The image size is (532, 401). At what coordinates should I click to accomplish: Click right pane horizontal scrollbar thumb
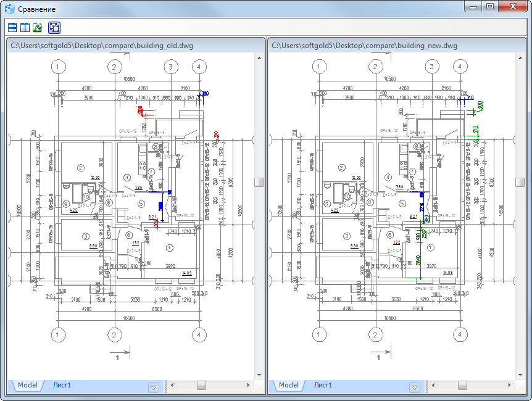(x=462, y=386)
